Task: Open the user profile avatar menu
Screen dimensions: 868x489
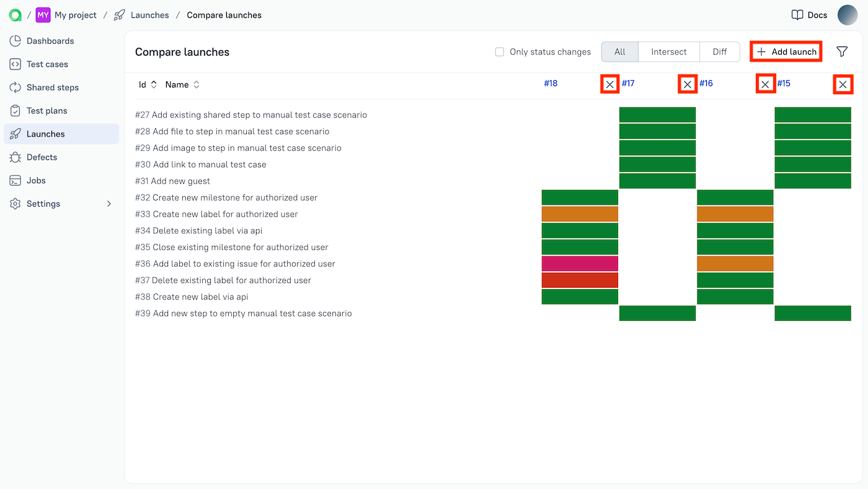Action: coord(848,14)
